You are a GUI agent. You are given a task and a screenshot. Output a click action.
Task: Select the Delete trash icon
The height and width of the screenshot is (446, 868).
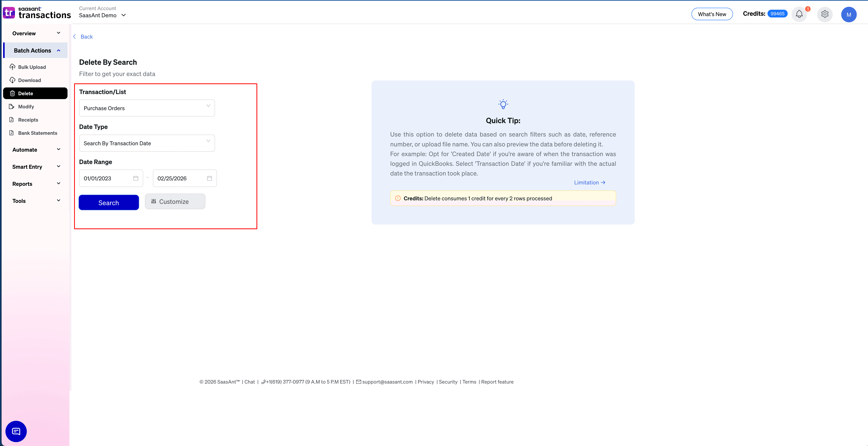coord(12,93)
